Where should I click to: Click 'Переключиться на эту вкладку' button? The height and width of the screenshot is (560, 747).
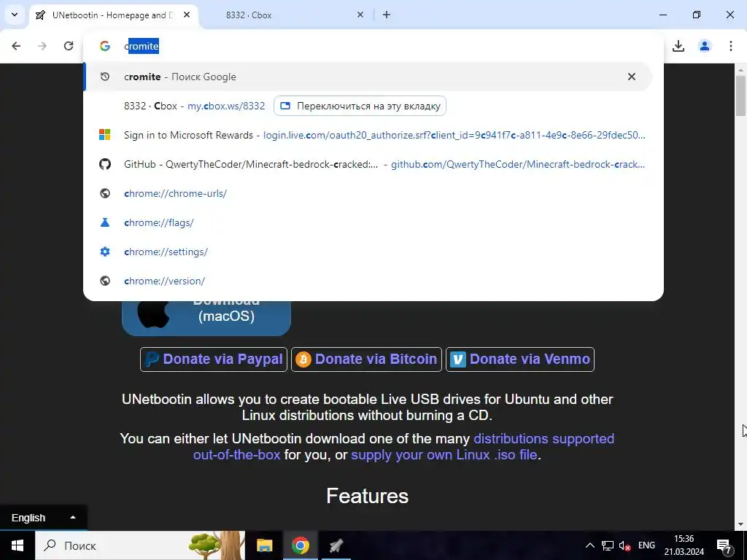pyautogui.click(x=360, y=106)
